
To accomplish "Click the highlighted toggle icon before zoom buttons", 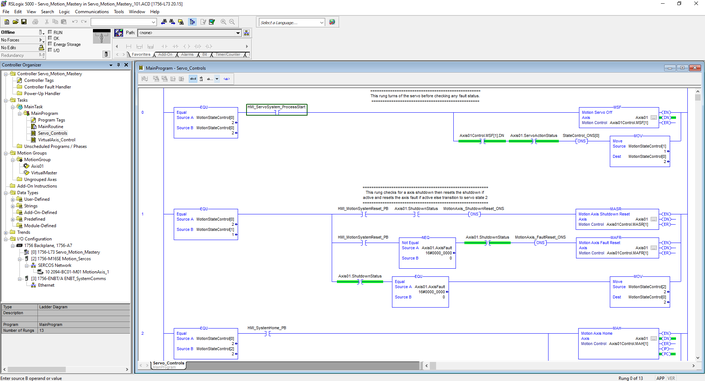I will [192, 22].
